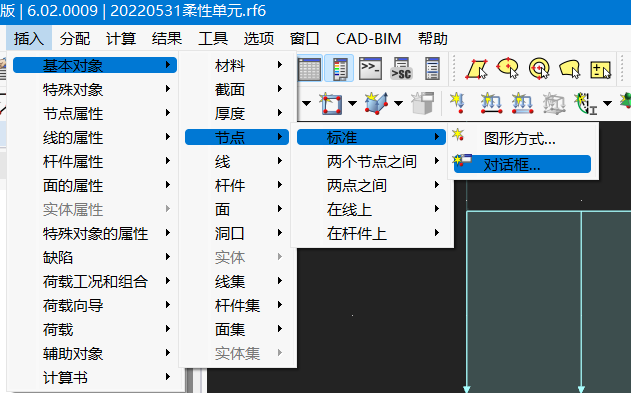Screen dimensions: 631x393
Task: Open the >SC script manager icon
Action: coord(401,69)
